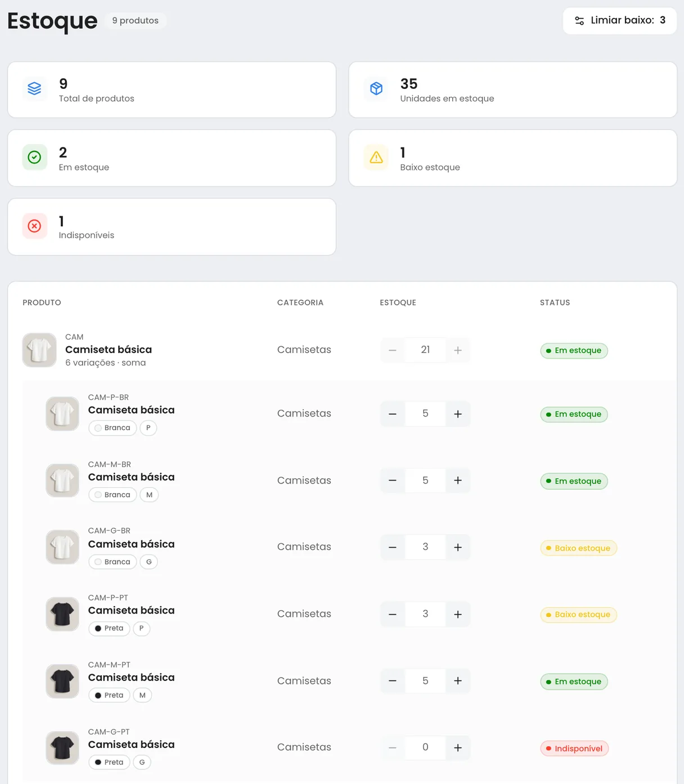Click the Em estoque badge on CAM-M-PT
The height and width of the screenshot is (784, 684).
[574, 682]
